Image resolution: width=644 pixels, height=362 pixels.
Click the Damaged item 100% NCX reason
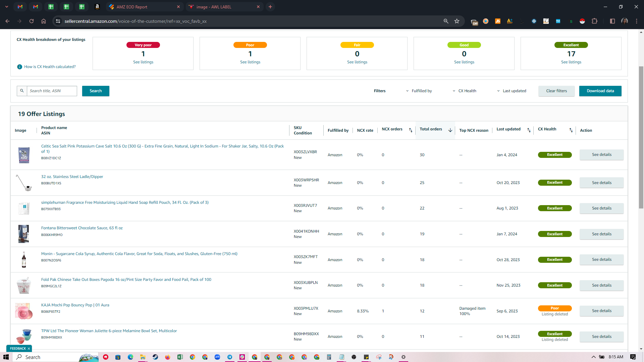472,311
